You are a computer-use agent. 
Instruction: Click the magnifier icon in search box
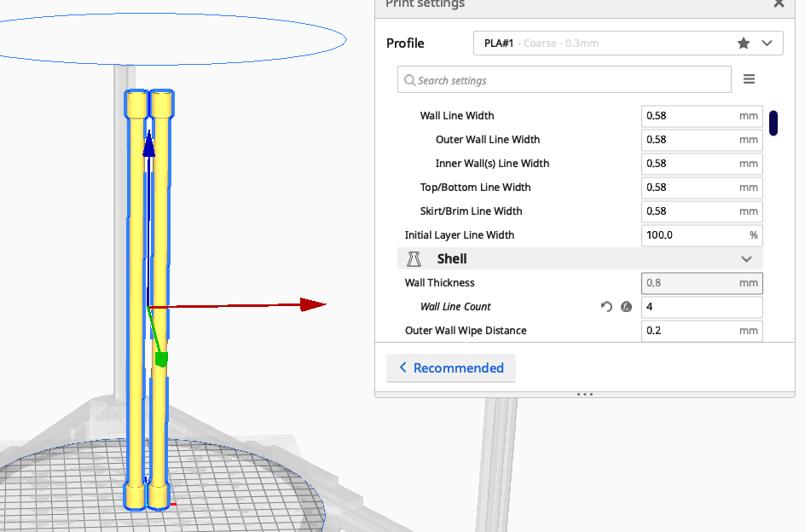click(409, 80)
